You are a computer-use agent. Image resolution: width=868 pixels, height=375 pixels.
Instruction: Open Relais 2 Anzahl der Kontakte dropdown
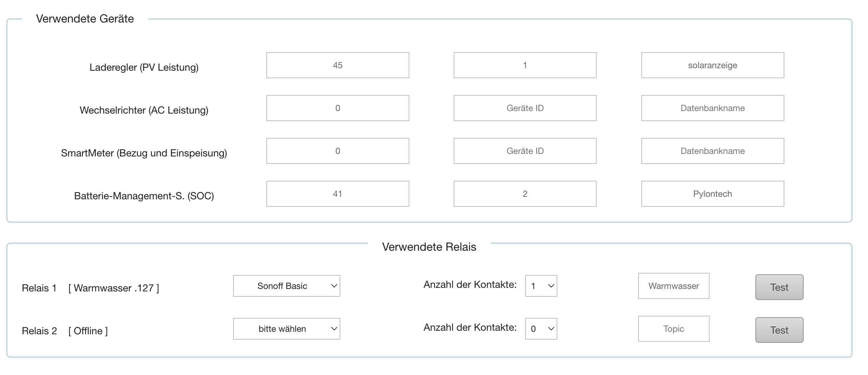point(541,329)
